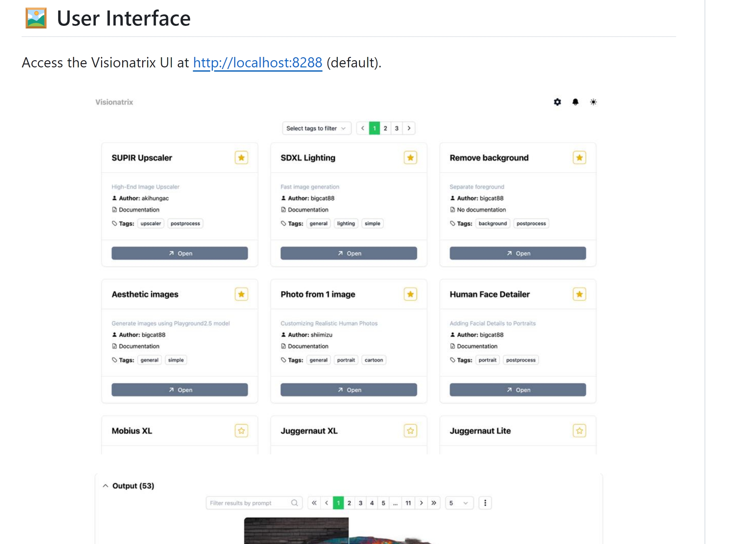The width and height of the screenshot is (756, 544).
Task: Open the Aesthetic images flow
Action: coord(180,390)
